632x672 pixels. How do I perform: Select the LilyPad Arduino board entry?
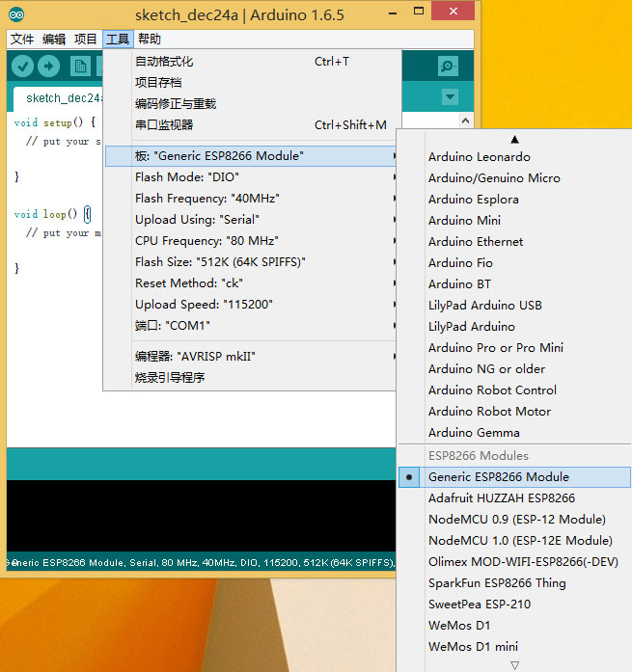click(x=515, y=327)
